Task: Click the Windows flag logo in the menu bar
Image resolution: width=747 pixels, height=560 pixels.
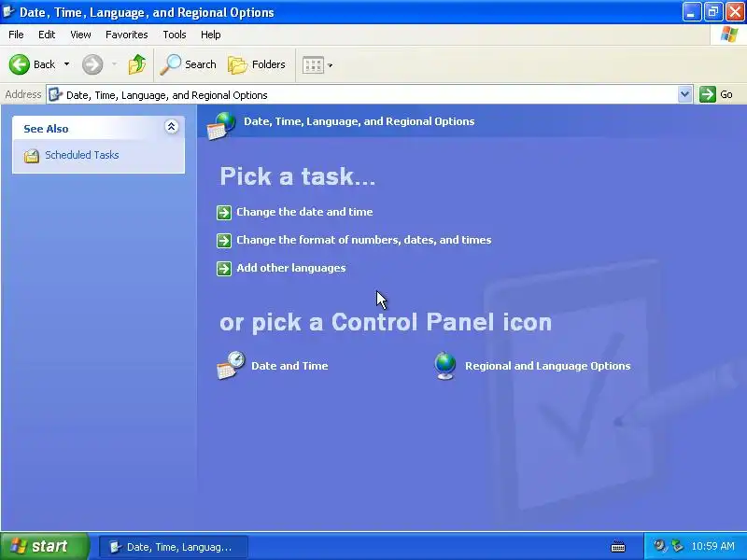Action: [x=729, y=35]
